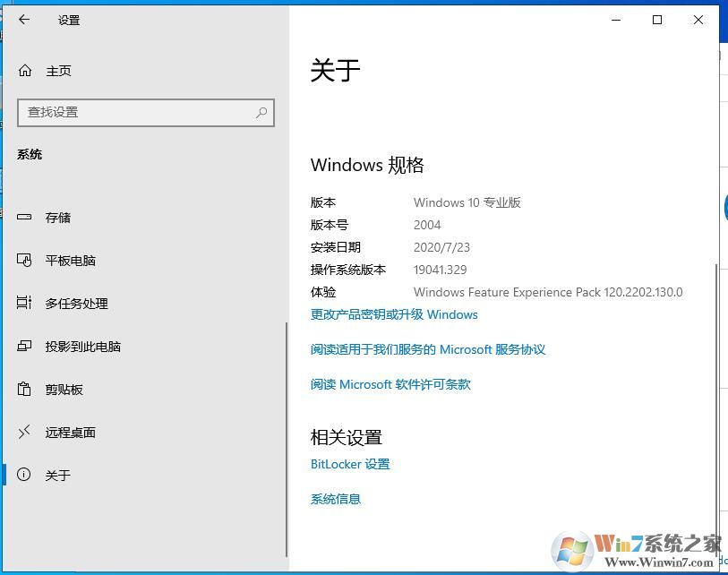Click the back arrow in Settings

(x=23, y=20)
